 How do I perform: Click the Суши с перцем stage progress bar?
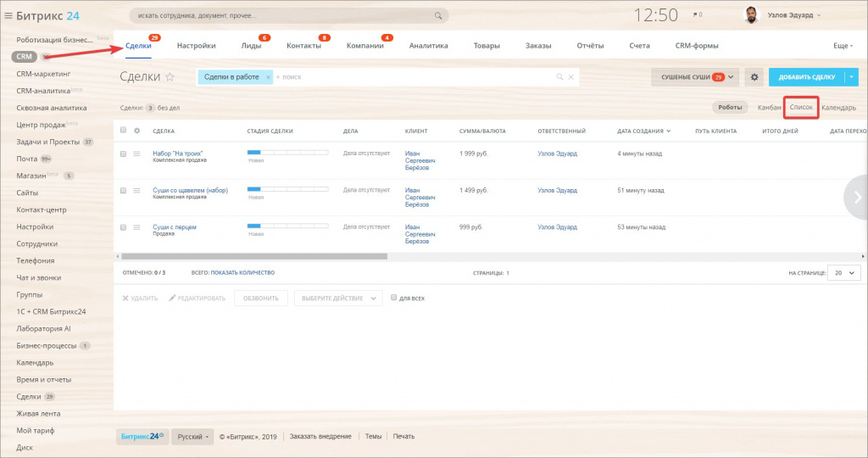[287, 226]
